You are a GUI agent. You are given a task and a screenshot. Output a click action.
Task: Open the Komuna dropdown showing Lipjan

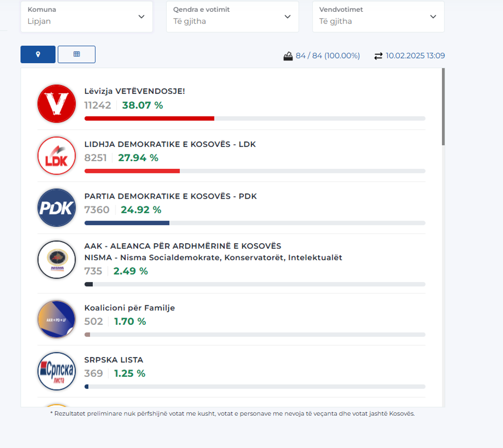[x=87, y=16]
